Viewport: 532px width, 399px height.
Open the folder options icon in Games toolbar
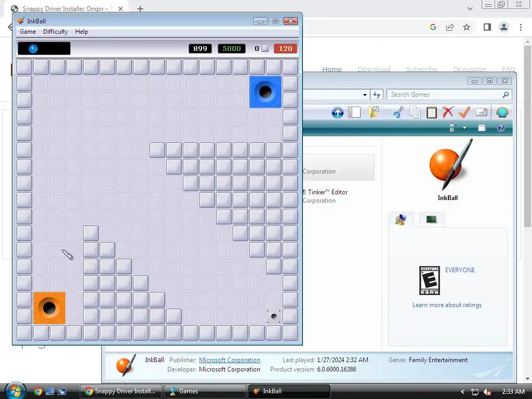(373, 112)
